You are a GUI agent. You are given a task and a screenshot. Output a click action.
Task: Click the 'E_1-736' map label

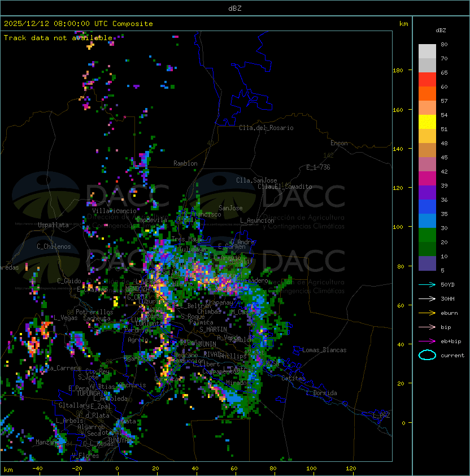318,167
